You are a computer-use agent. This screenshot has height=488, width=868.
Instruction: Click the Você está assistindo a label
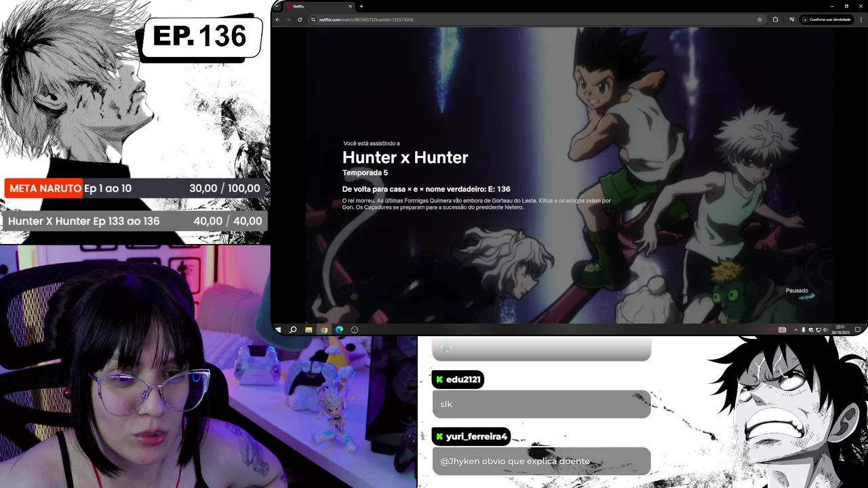372,144
